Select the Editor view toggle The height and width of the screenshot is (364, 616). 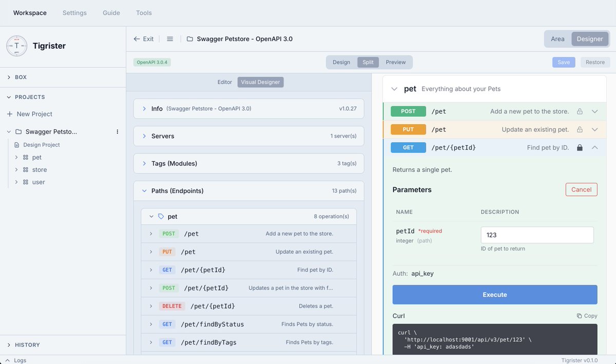pos(225,82)
